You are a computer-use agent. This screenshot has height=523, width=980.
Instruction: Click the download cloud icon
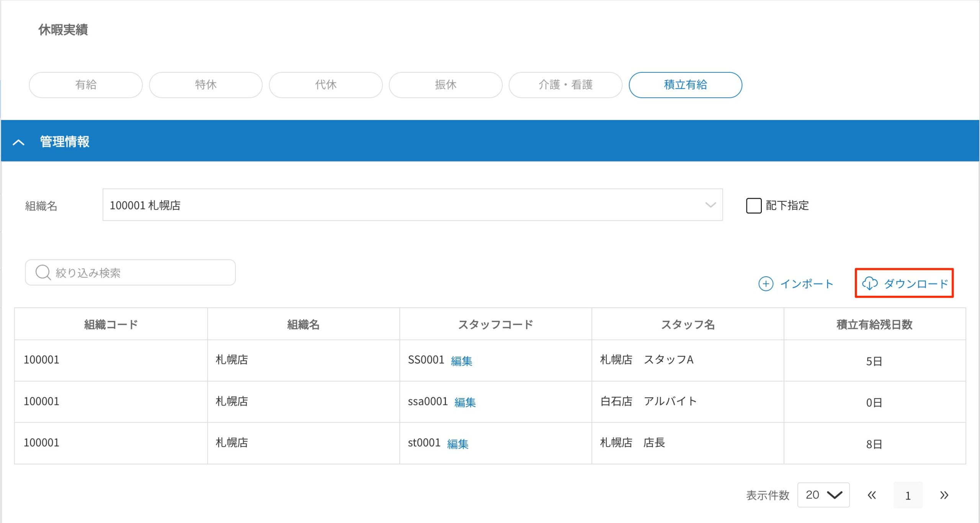[871, 284]
